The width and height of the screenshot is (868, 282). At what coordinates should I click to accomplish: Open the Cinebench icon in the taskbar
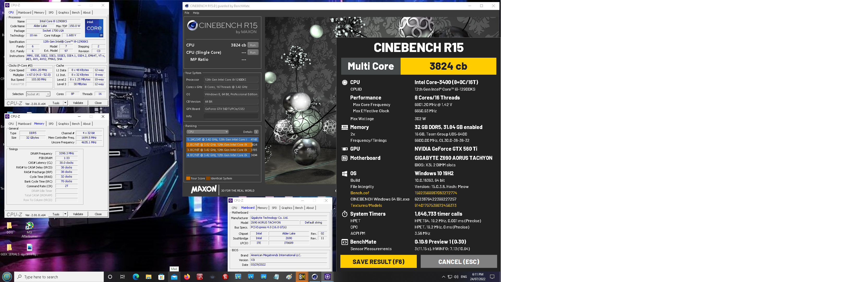(x=314, y=277)
